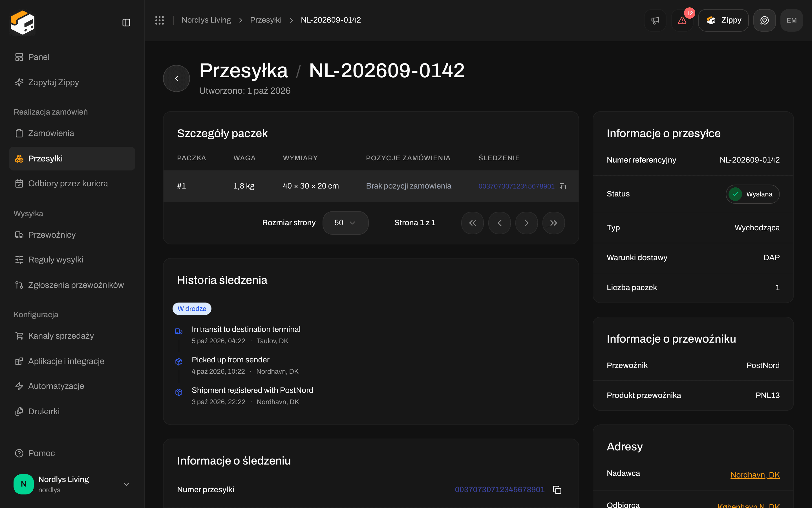Open the announcements megaphone icon

point(655,20)
